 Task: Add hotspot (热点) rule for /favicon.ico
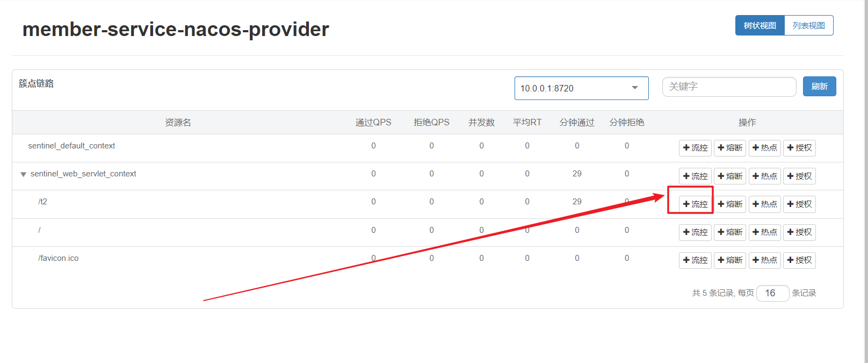click(x=764, y=260)
